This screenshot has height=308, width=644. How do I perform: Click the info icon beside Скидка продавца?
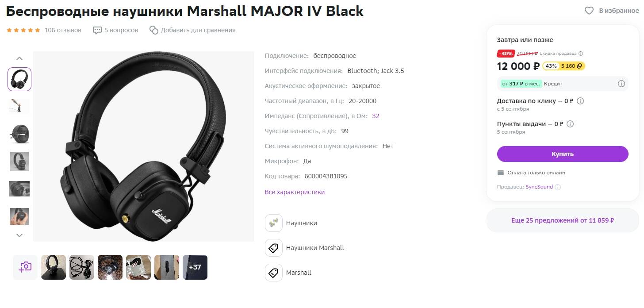581,54
